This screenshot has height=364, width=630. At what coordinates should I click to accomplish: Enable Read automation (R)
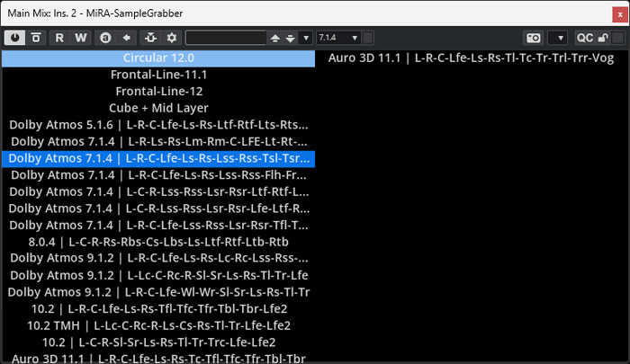click(59, 38)
